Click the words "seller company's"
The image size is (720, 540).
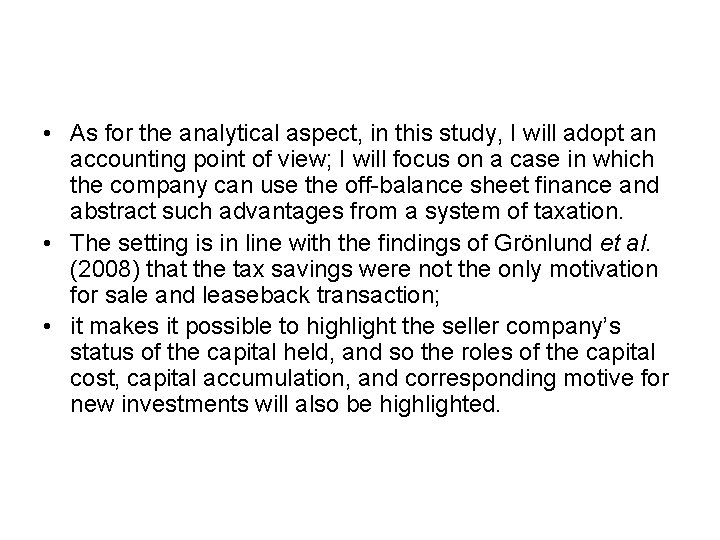(531, 327)
